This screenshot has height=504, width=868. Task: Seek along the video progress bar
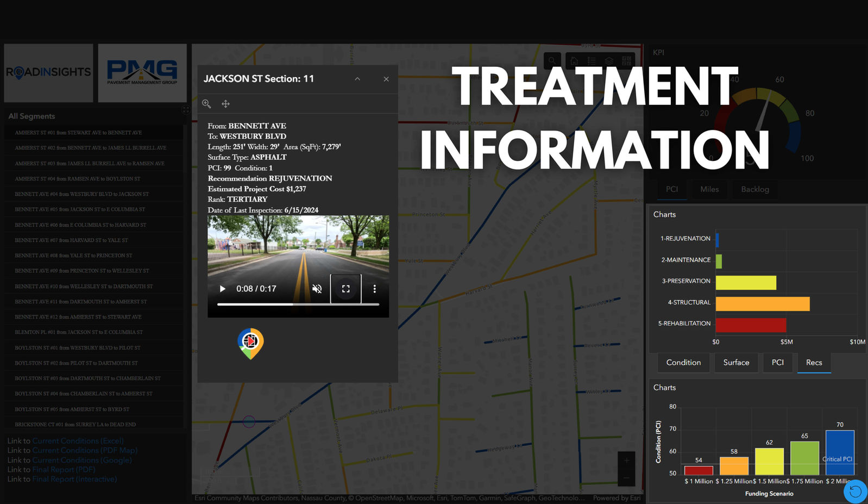click(x=298, y=304)
